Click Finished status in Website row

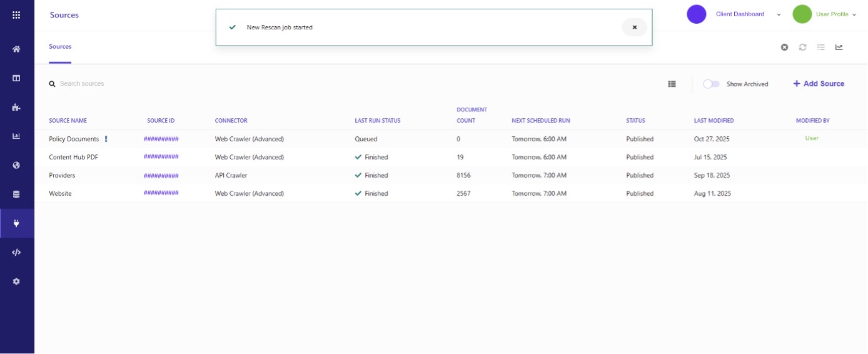pos(371,193)
